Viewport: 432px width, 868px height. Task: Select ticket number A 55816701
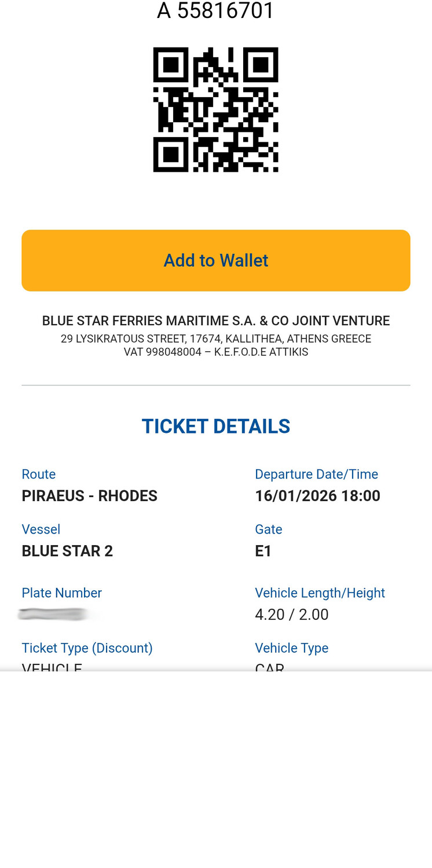pyautogui.click(x=215, y=11)
